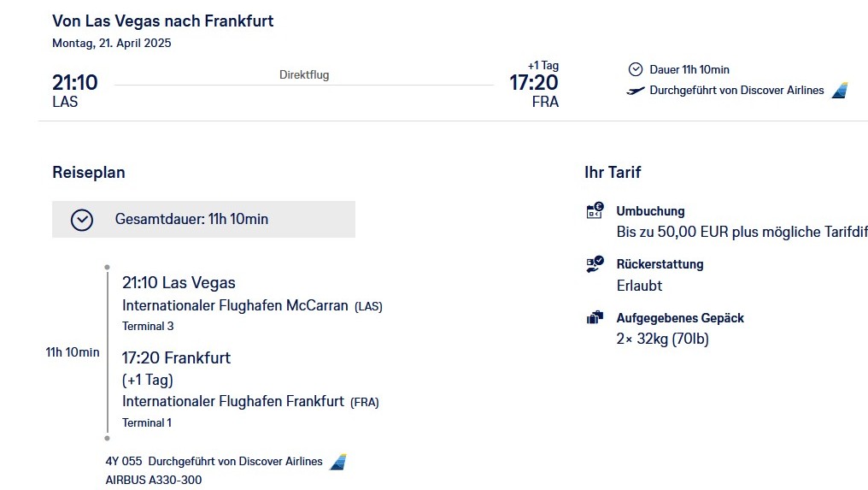Image resolution: width=868 pixels, height=490 pixels.
Task: Click the Internationaler Flughafen McCarran (LAS) text
Action: [252, 305]
